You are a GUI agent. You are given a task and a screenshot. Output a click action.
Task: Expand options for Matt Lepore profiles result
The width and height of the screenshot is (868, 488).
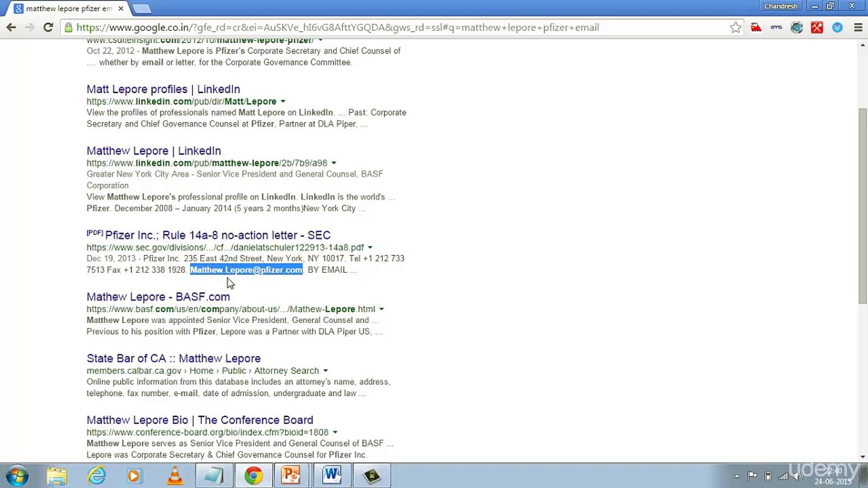283,102
